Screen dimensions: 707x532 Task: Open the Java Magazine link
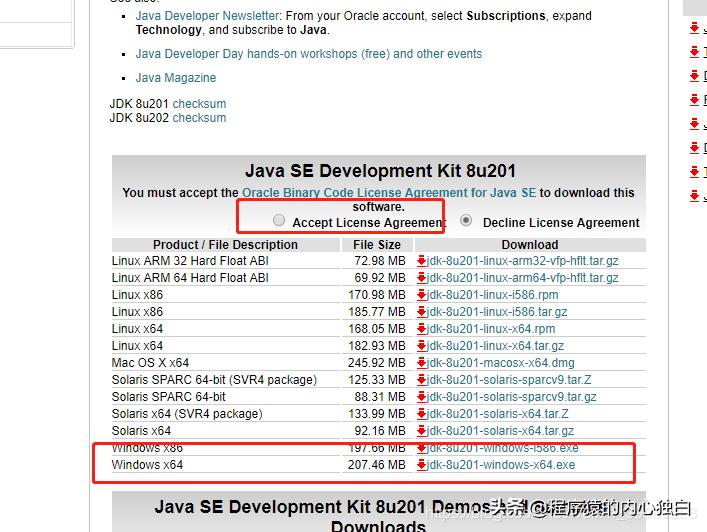pos(175,78)
